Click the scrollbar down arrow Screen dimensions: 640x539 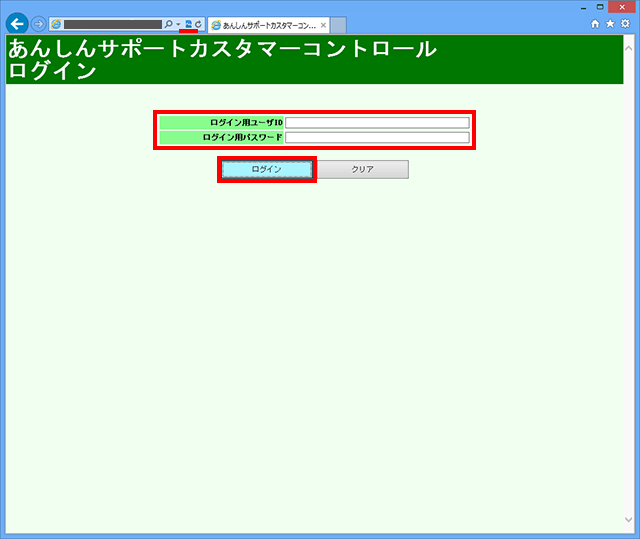pos(629,519)
